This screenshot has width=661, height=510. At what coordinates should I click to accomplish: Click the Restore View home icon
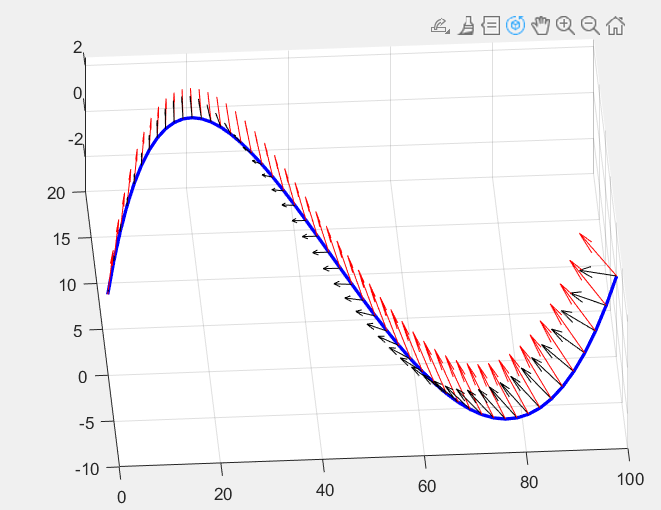tap(616, 26)
